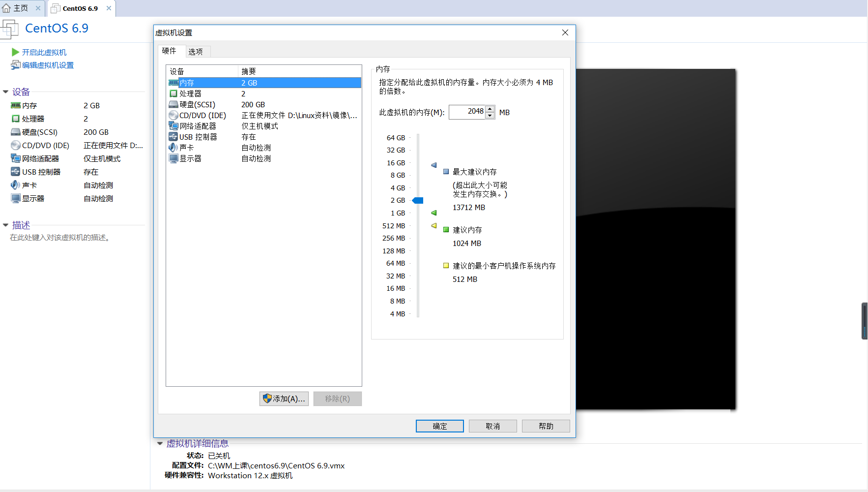The height and width of the screenshot is (492, 868).
Task: Click the 仅主机模式 summary in the dialog list
Action: tap(260, 126)
